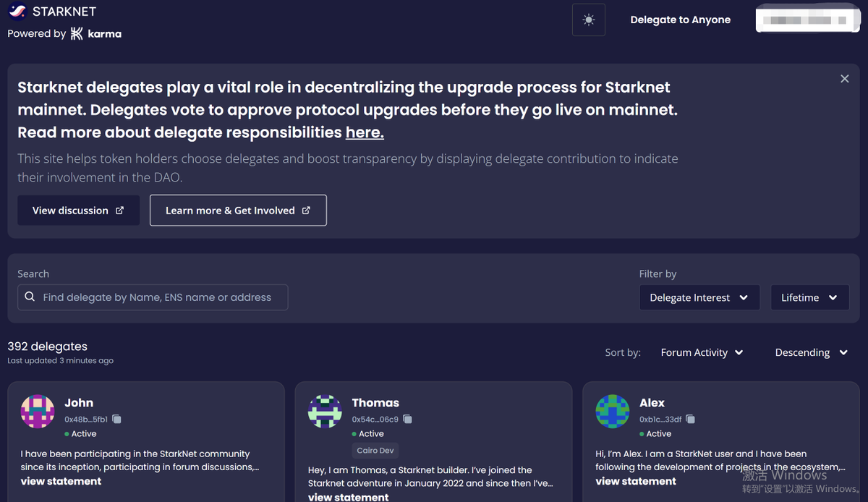Click the View discussion button
The image size is (868, 502).
[78, 210]
